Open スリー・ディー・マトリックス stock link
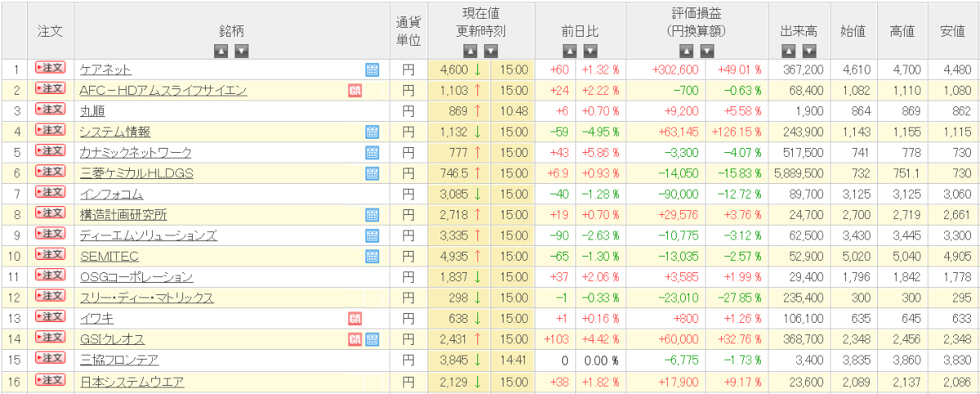Screen dimensions: 980x394 (147, 298)
